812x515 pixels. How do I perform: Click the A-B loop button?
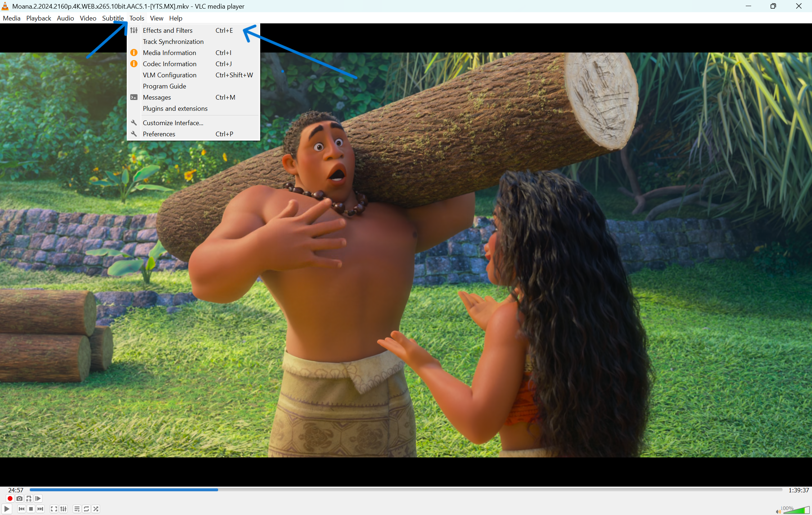29,498
